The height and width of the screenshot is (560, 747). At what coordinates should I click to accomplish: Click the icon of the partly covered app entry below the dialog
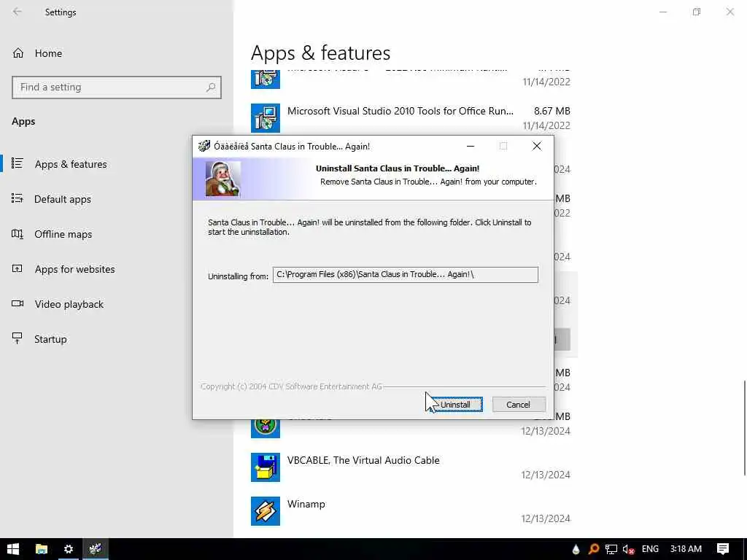[266, 427]
